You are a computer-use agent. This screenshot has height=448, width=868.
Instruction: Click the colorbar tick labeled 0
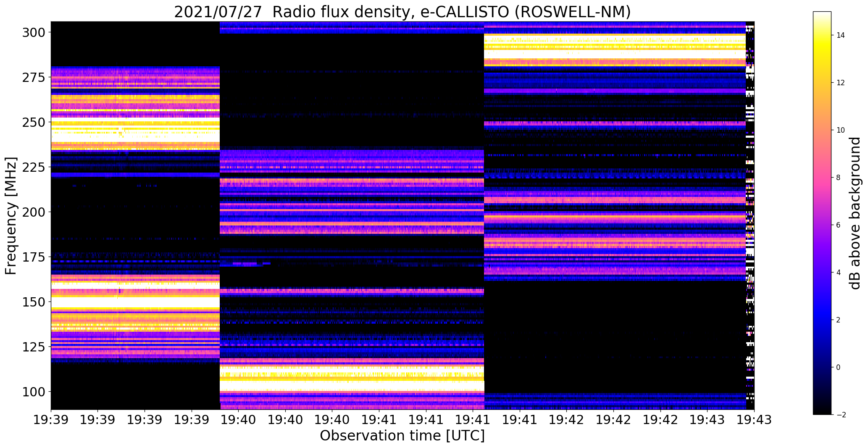(838, 367)
